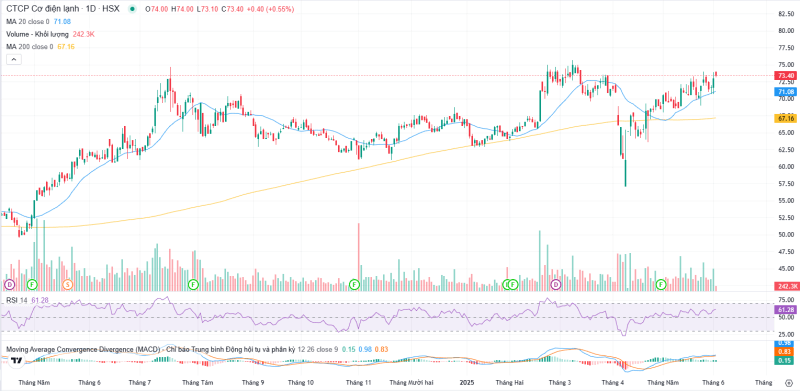Click the green market status dot
The height and width of the screenshot is (391, 800).
click(133, 9)
